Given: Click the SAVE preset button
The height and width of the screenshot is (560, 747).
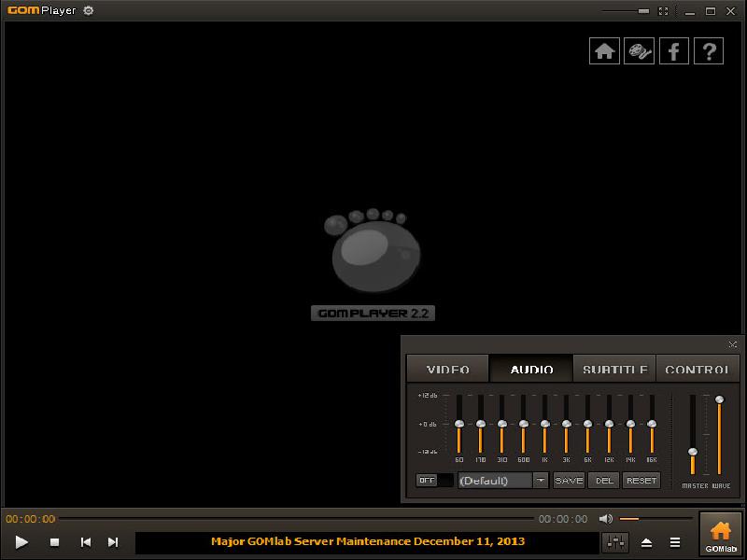Looking at the screenshot, I should 569,481.
